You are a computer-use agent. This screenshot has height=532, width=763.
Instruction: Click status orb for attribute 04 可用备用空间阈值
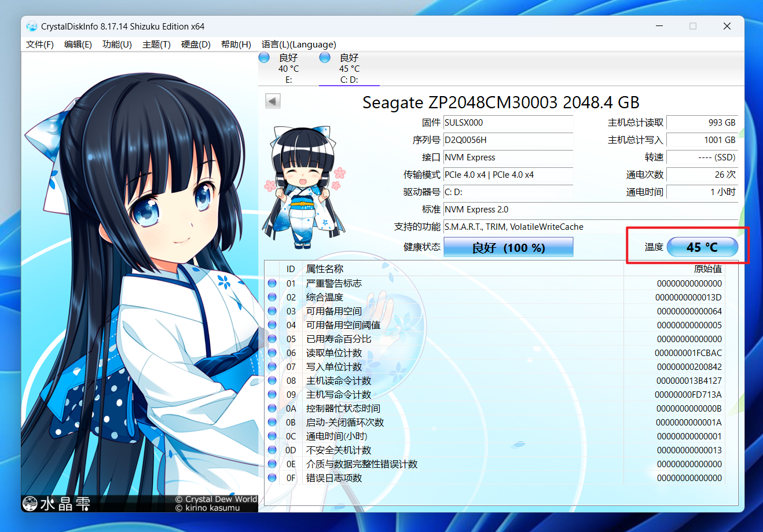coord(272,325)
